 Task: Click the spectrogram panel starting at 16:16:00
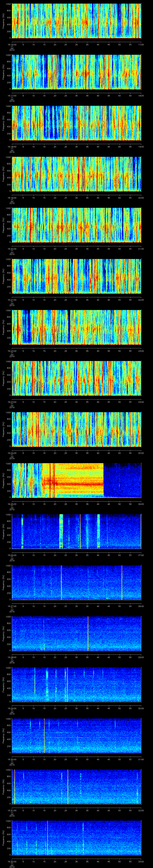click(77, 21)
